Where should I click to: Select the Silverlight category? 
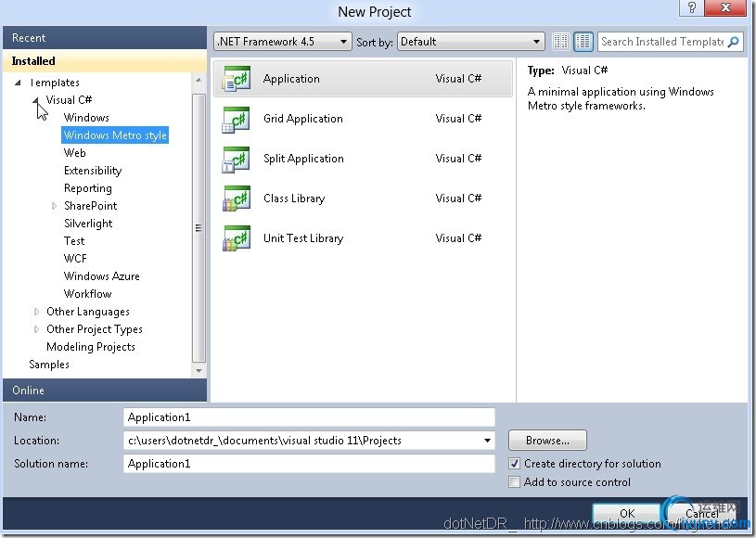coord(88,224)
